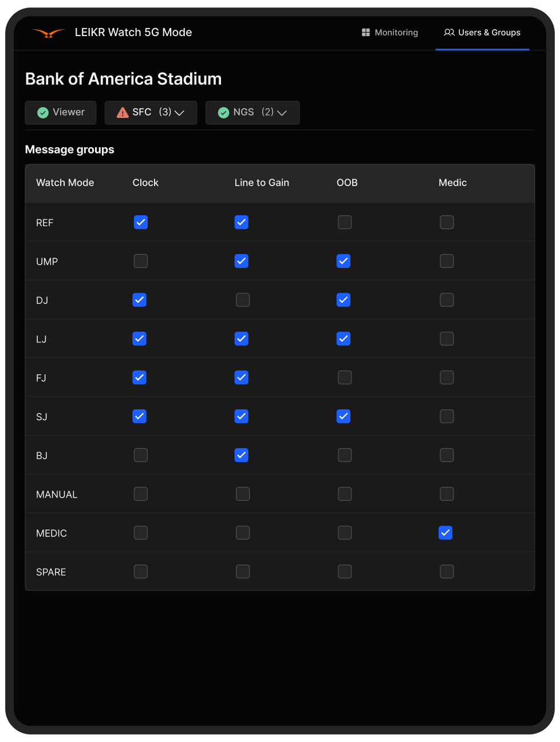Viewport: 560px width, 742px height.
Task: Click the green check icon on NGS
Action: pos(224,112)
